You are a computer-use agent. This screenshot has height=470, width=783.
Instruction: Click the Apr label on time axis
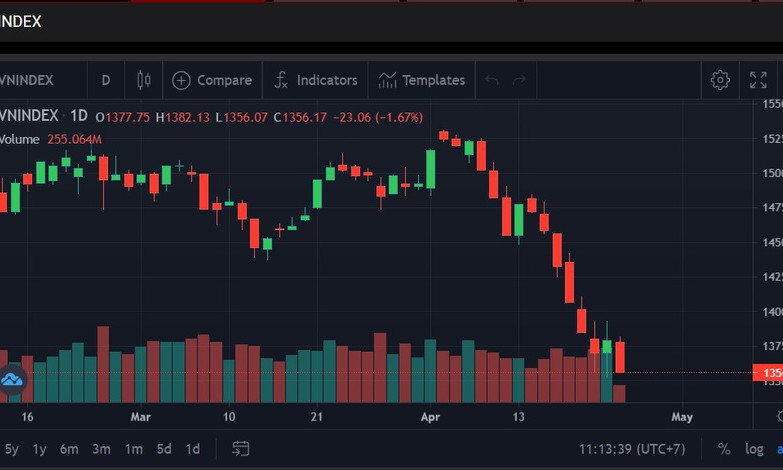point(430,417)
